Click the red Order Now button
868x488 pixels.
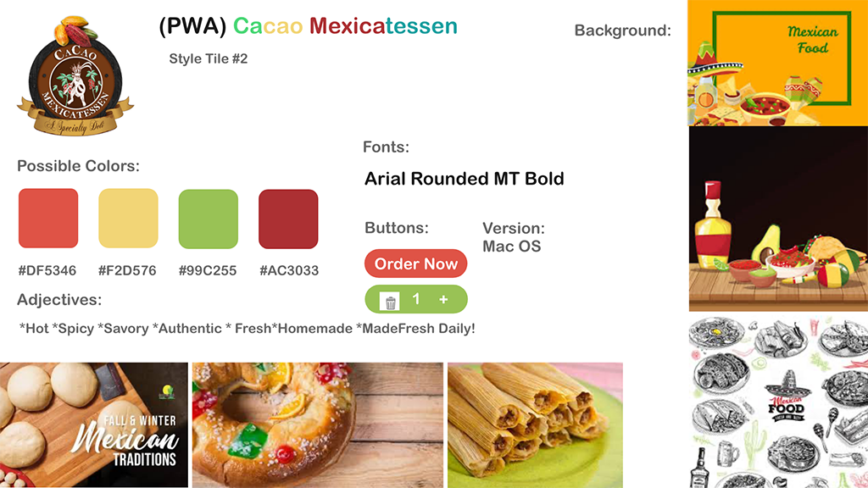tap(415, 264)
